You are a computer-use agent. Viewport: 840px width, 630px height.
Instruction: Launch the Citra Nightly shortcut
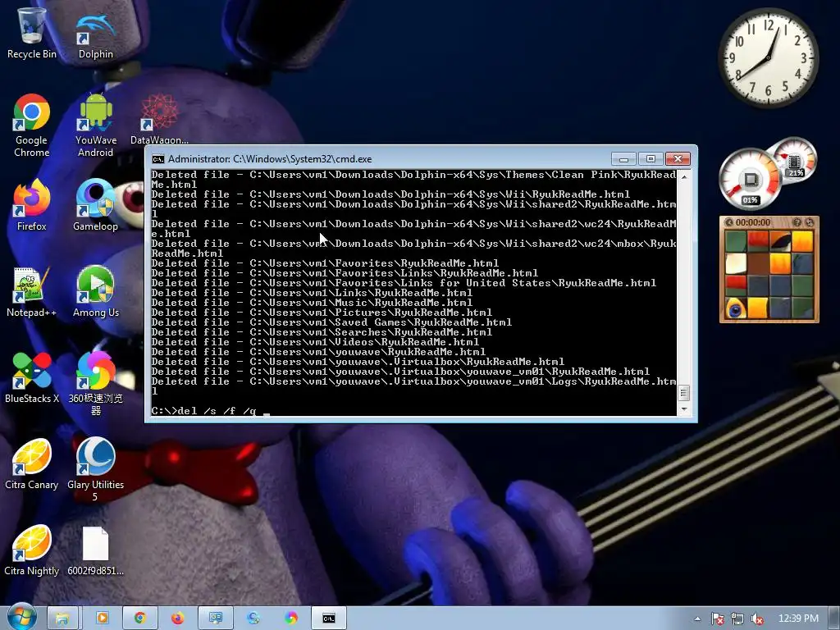tap(31, 550)
